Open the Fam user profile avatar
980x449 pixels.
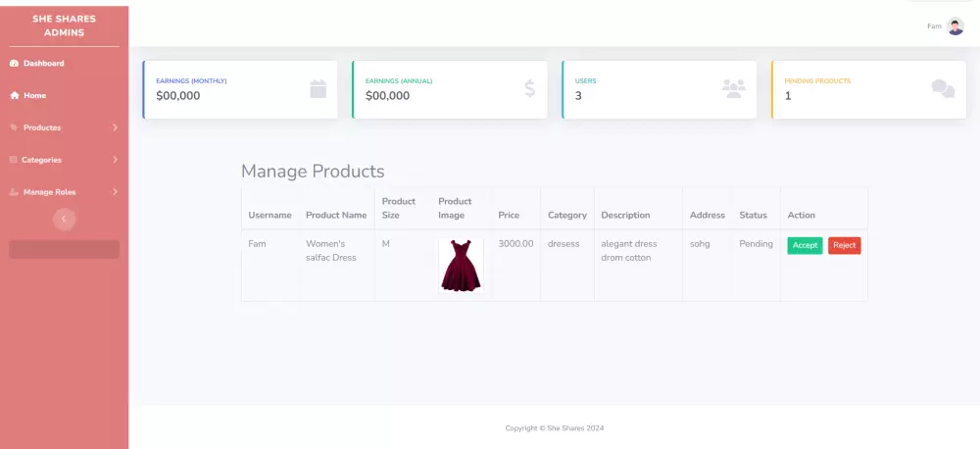point(955,26)
